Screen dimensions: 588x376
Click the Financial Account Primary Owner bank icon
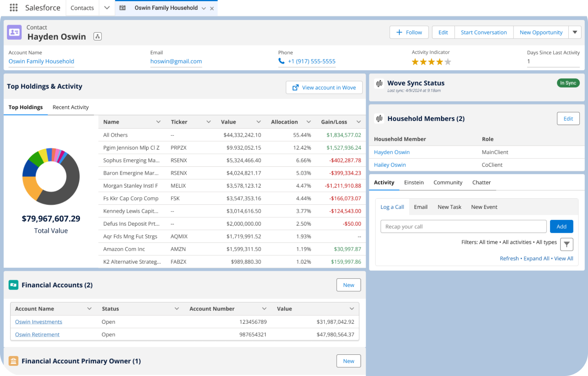point(13,361)
